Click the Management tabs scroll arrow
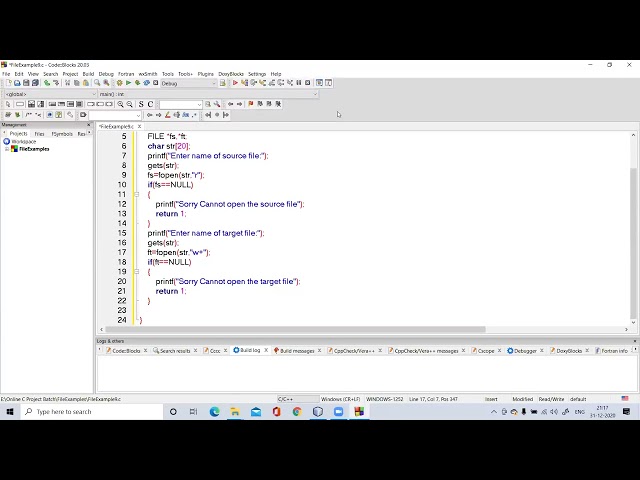This screenshot has width=640, height=480. pyautogui.click(x=89, y=133)
